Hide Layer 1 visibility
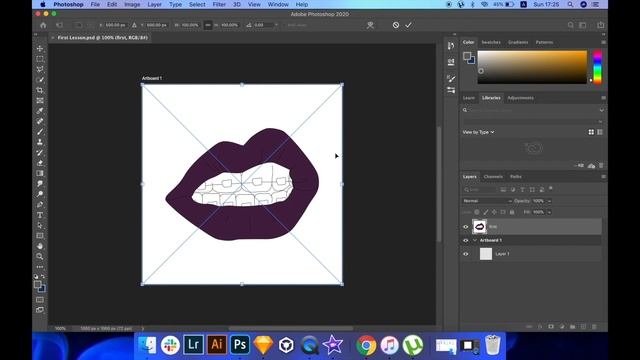 click(466, 254)
